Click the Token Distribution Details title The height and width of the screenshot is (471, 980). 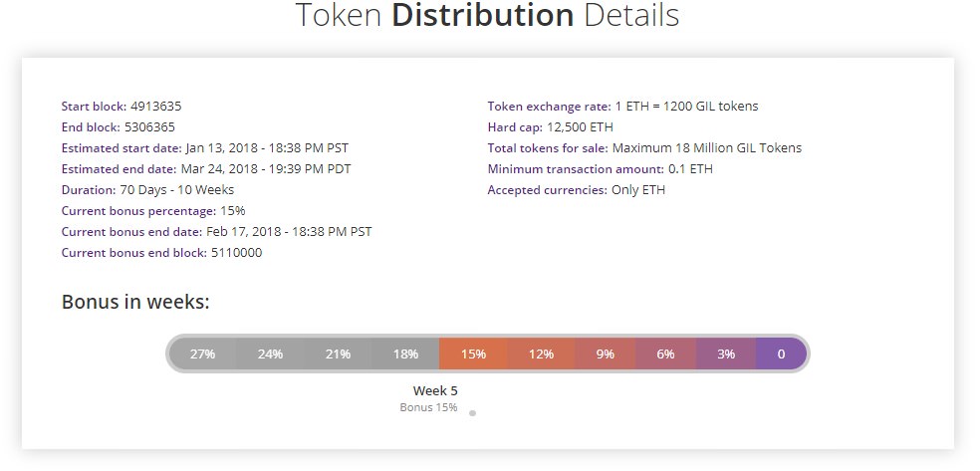click(x=487, y=14)
